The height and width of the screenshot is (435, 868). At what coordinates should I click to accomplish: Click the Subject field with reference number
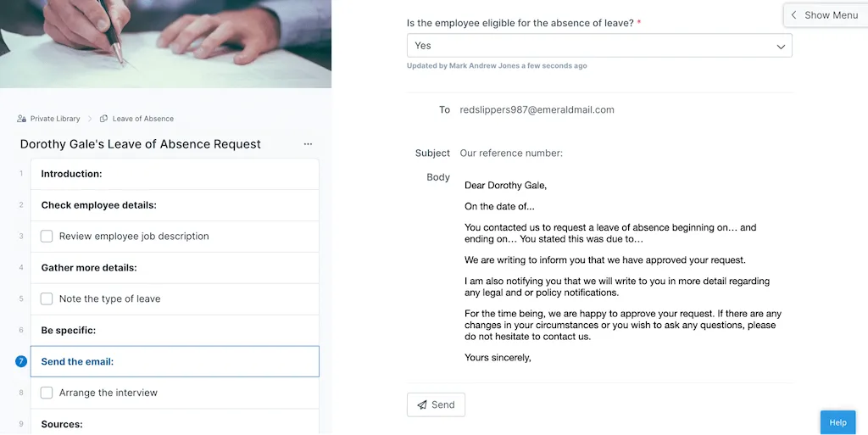(626, 153)
